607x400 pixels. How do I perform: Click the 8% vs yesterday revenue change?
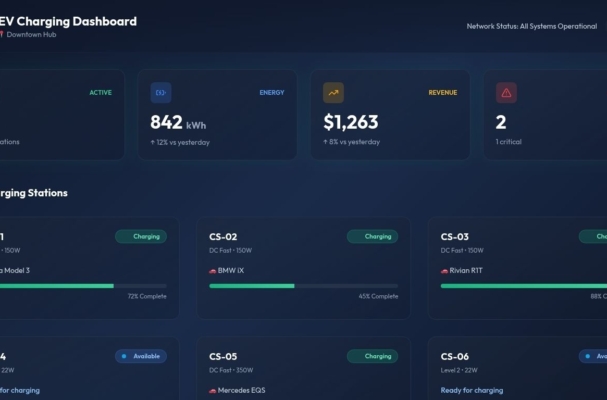point(352,142)
